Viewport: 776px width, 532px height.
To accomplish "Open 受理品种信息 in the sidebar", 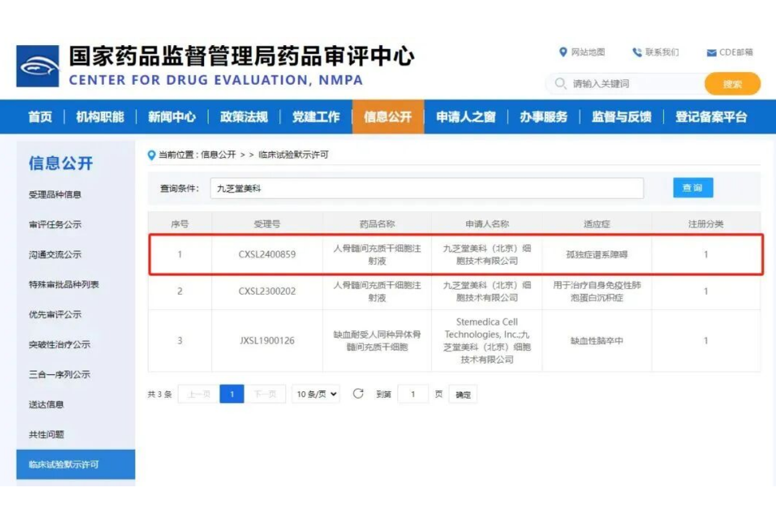I will click(55, 195).
